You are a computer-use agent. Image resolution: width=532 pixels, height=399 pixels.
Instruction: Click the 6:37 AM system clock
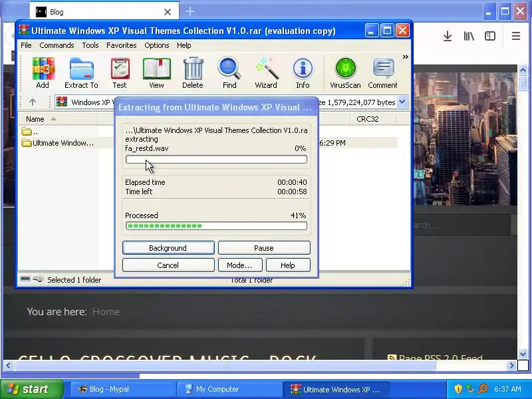508,389
